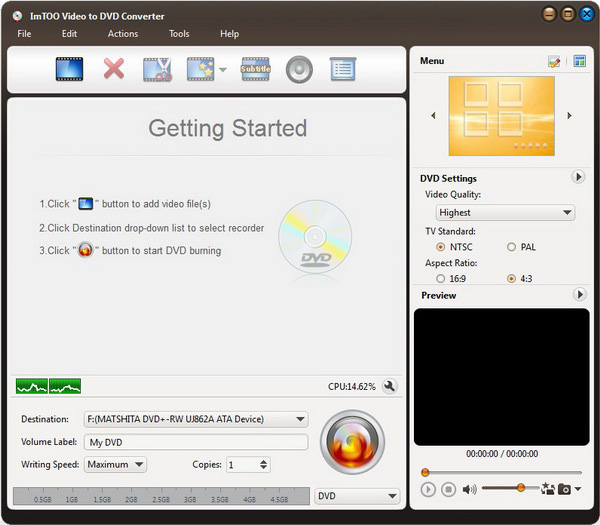600x525 pixels.
Task: Open the Writing Speed Maximum dropdown
Action: 115,465
